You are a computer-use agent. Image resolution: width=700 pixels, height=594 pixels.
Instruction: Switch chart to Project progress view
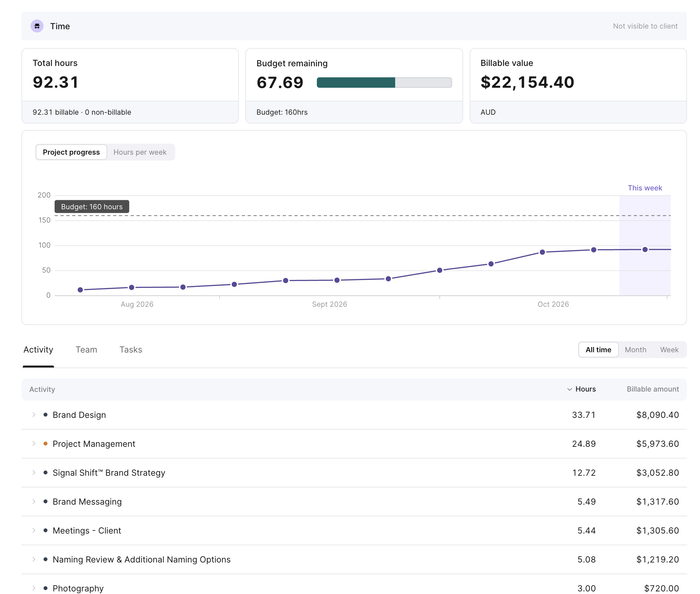[x=71, y=152]
